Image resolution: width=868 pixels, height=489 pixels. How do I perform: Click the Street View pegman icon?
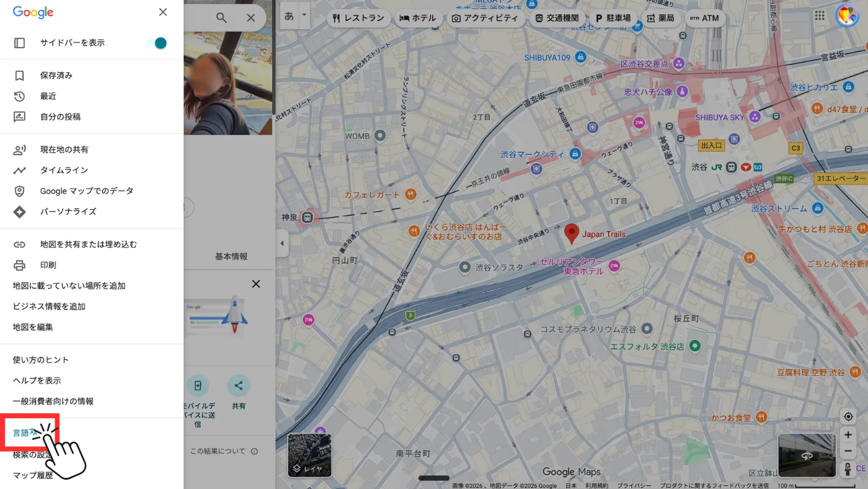point(848,469)
